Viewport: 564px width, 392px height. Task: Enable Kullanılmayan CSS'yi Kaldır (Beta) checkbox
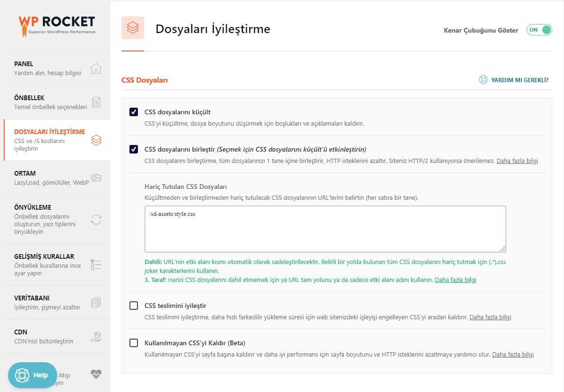point(134,343)
